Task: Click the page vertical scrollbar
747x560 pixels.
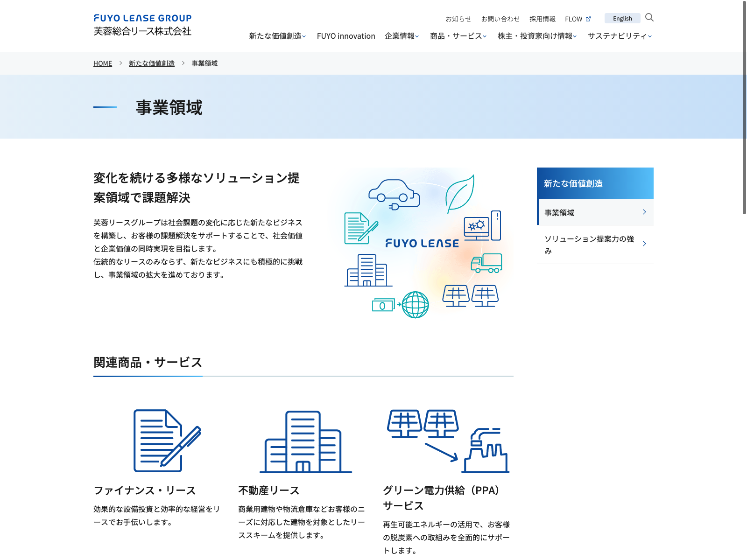Action: [x=744, y=107]
